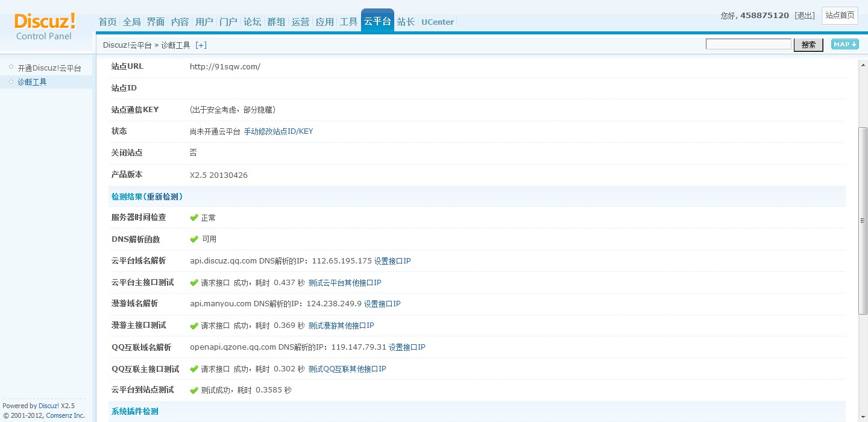This screenshot has width=868, height=422.
Task: Click the 站点ID label
Action: [124, 88]
